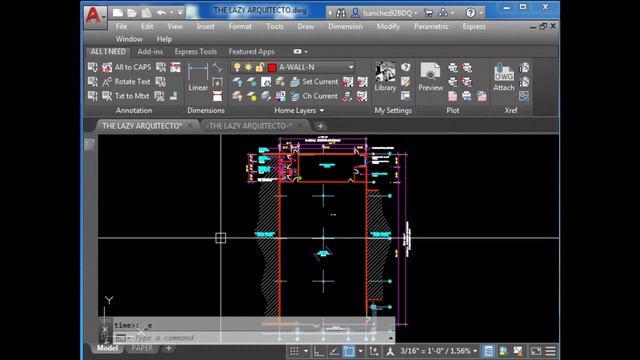Switch to the Add-ins ribbon tab
Viewport: 640px width, 360px height.
[150, 51]
